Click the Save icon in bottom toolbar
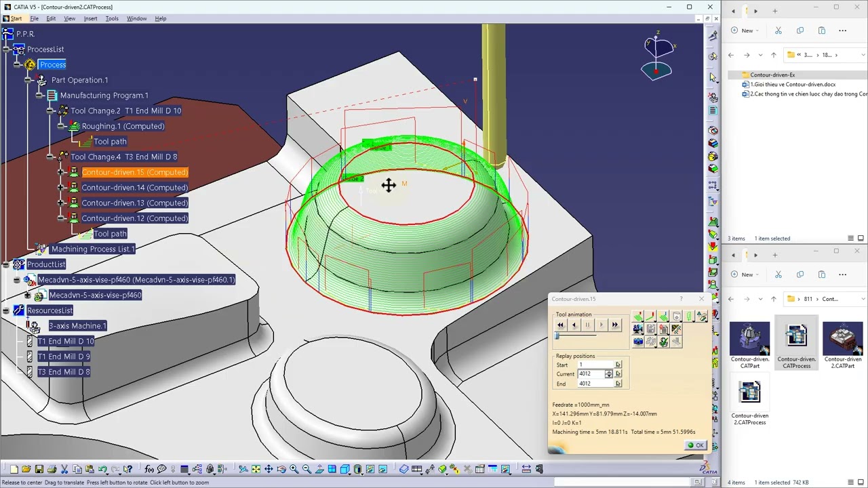This screenshot has width=868, height=488. [x=39, y=469]
